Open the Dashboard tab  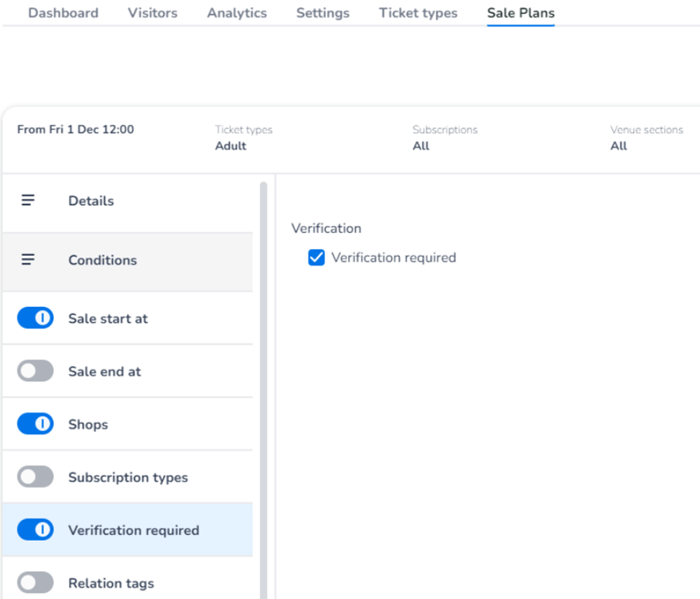click(63, 13)
